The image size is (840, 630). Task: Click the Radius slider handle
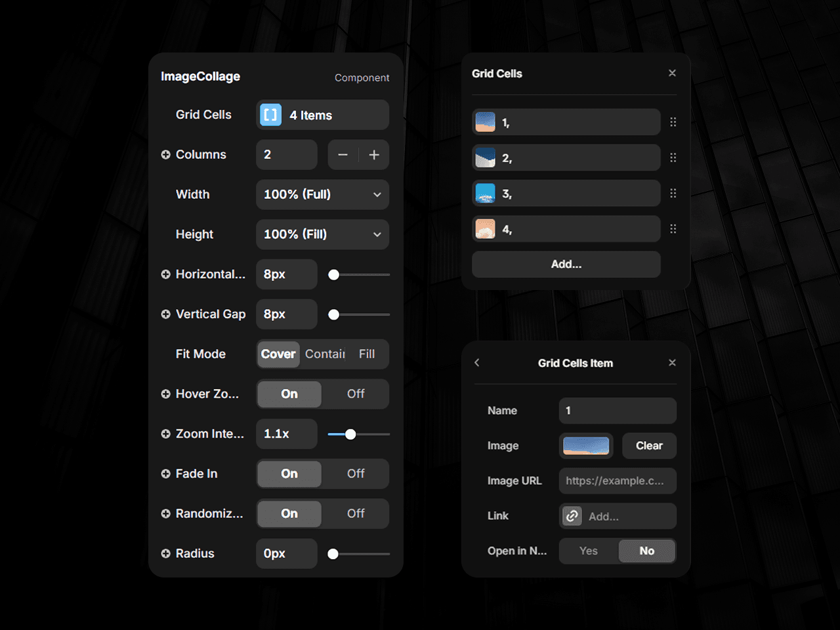click(x=333, y=555)
